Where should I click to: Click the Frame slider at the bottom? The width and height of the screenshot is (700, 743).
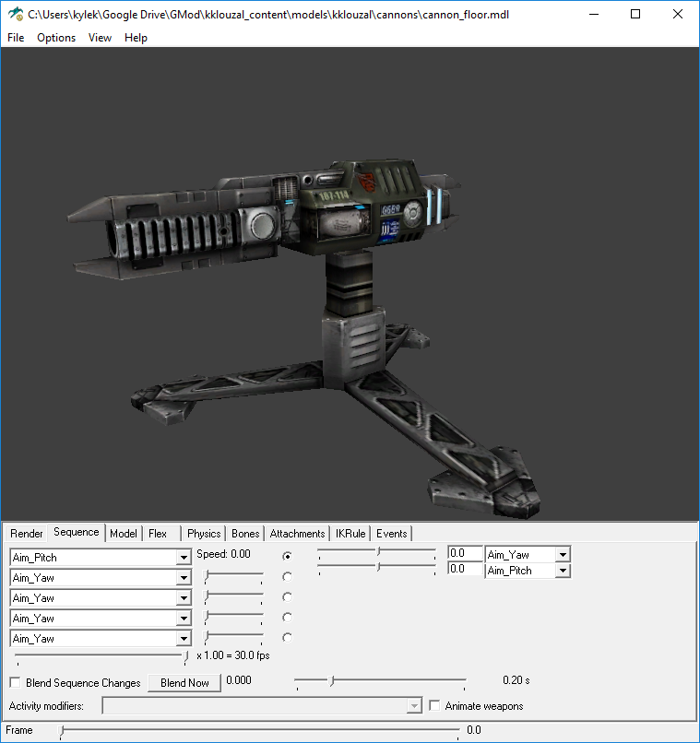pyautogui.click(x=260, y=731)
